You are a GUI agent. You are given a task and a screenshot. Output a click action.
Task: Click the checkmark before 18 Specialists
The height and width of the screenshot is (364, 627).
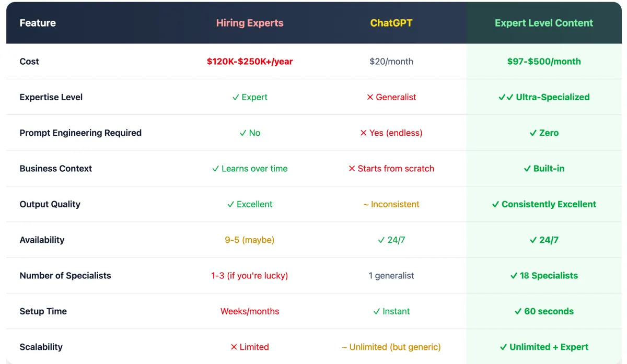tap(514, 276)
